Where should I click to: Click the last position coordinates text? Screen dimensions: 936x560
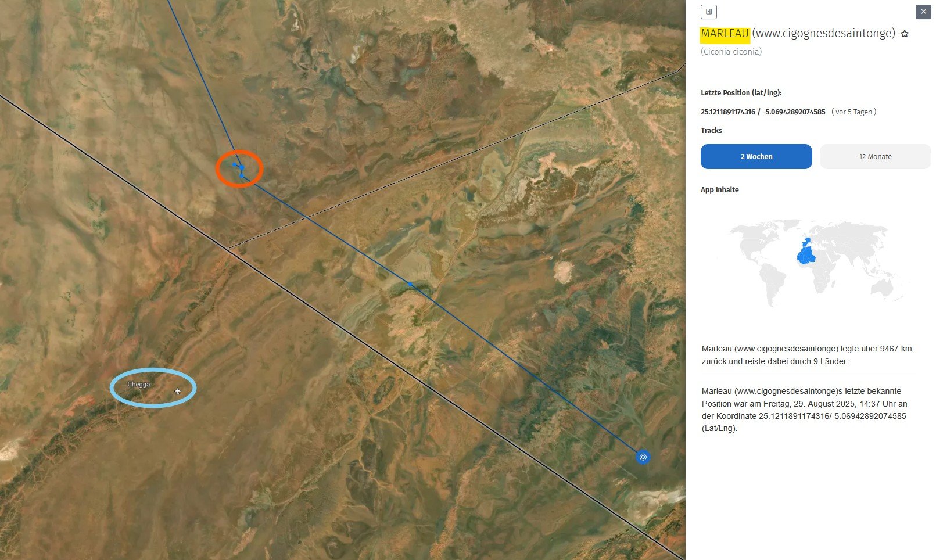pyautogui.click(x=763, y=112)
